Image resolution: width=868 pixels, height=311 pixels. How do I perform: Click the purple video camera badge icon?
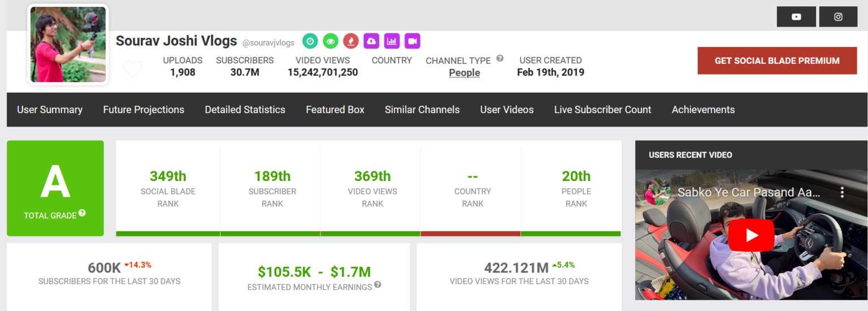pyautogui.click(x=413, y=41)
